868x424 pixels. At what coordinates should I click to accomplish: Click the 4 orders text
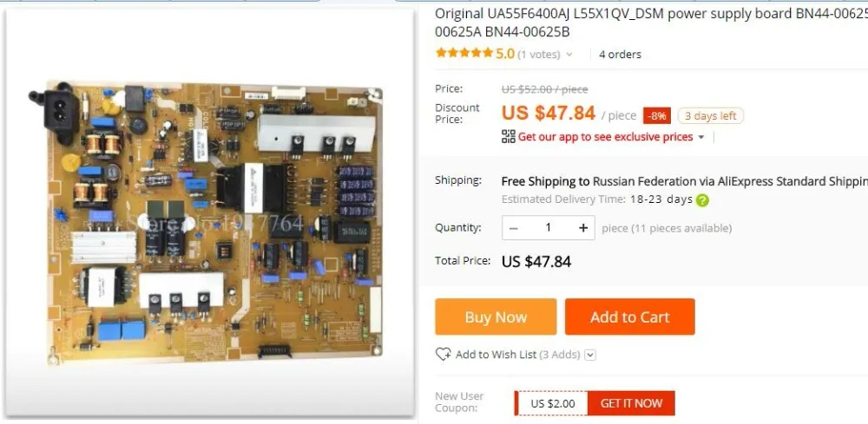[620, 54]
